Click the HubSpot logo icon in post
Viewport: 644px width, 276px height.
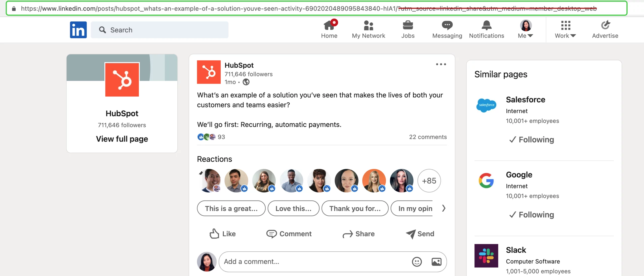pos(209,72)
